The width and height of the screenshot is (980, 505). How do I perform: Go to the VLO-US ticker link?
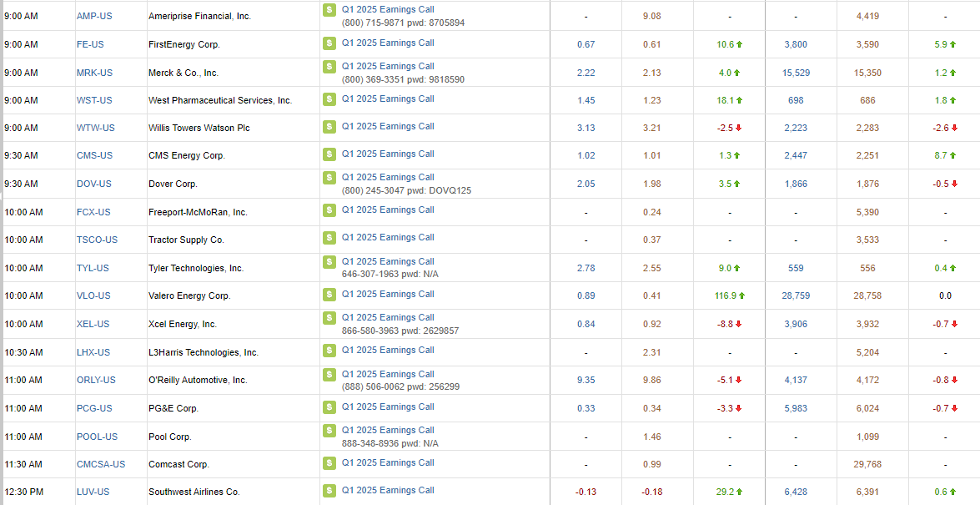point(93,295)
